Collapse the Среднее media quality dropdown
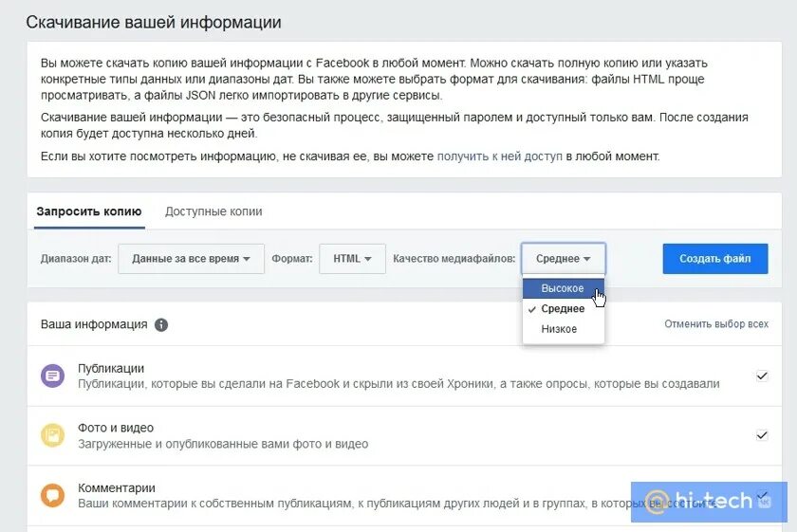The width and height of the screenshot is (797, 532). 564,259
